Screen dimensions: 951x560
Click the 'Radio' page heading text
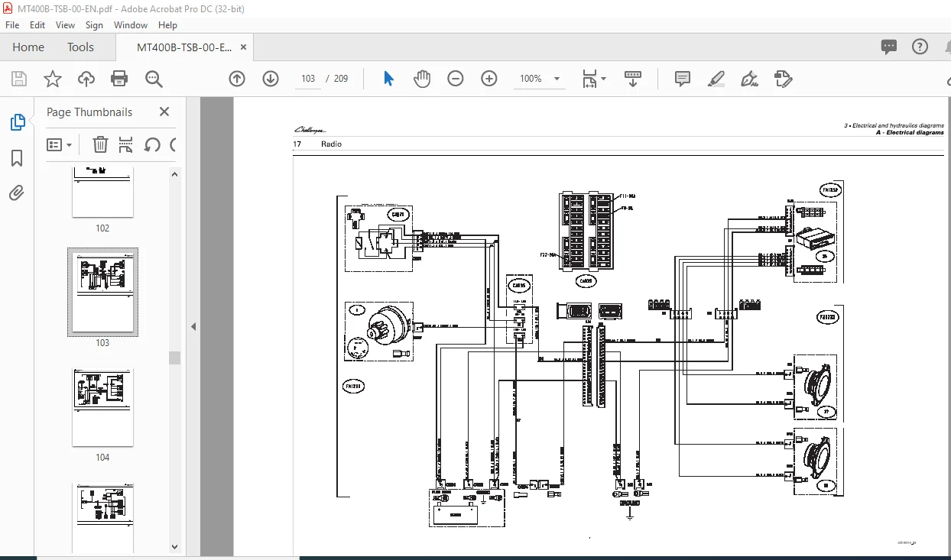pos(331,144)
